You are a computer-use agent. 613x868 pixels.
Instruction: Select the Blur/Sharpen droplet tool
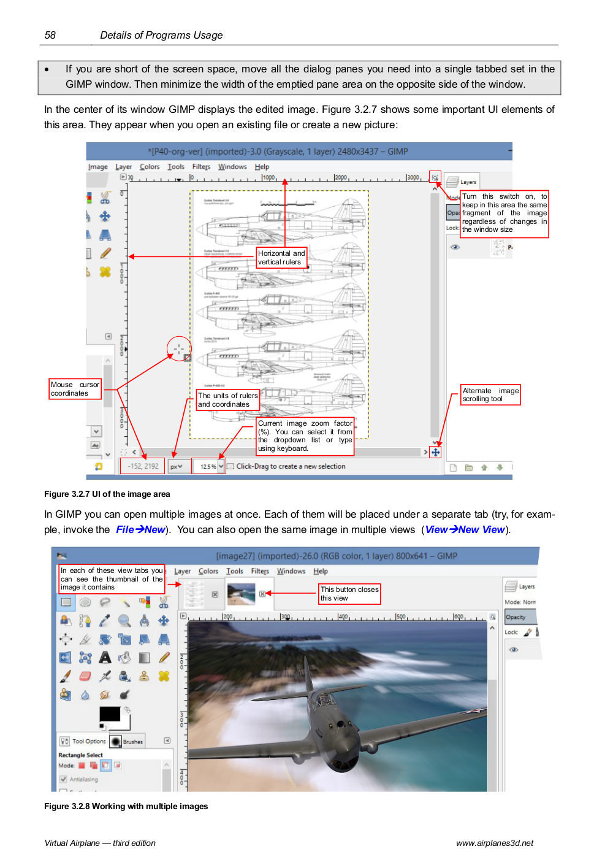[85, 694]
